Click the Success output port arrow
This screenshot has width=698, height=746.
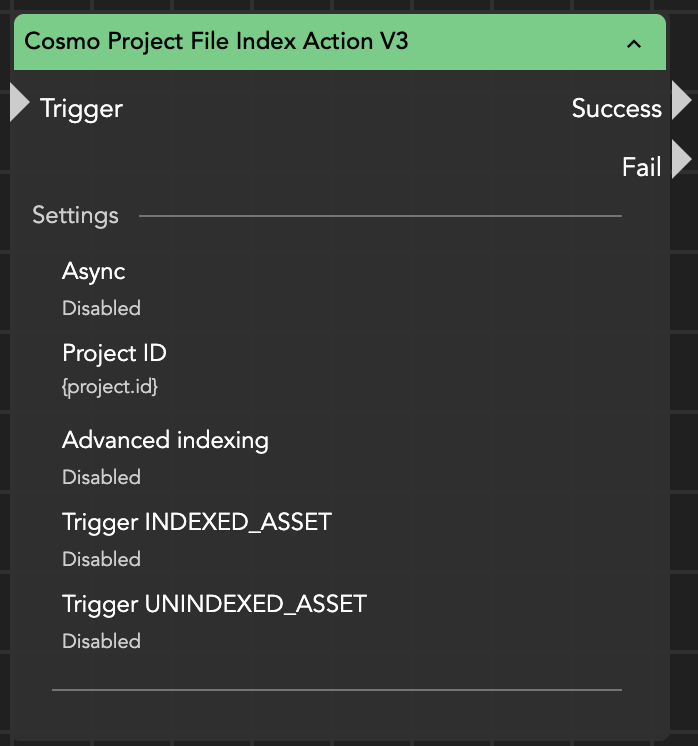click(681, 102)
